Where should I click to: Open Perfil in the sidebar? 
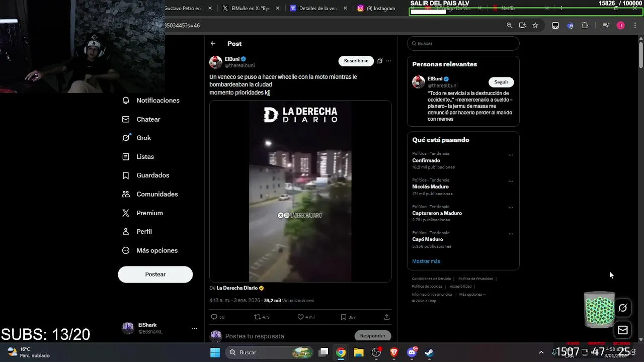(137, 232)
